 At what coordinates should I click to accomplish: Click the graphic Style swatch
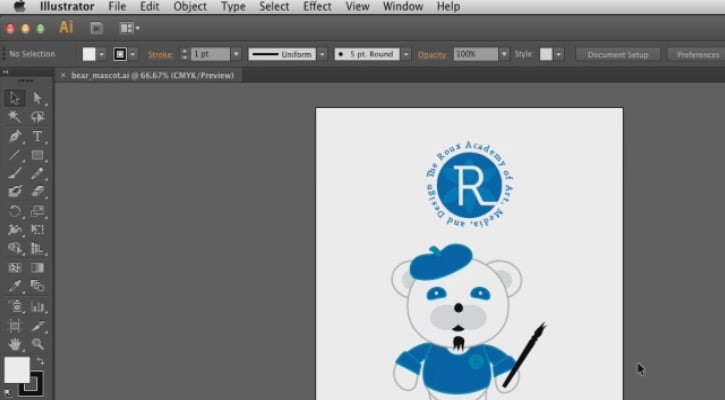(546, 54)
